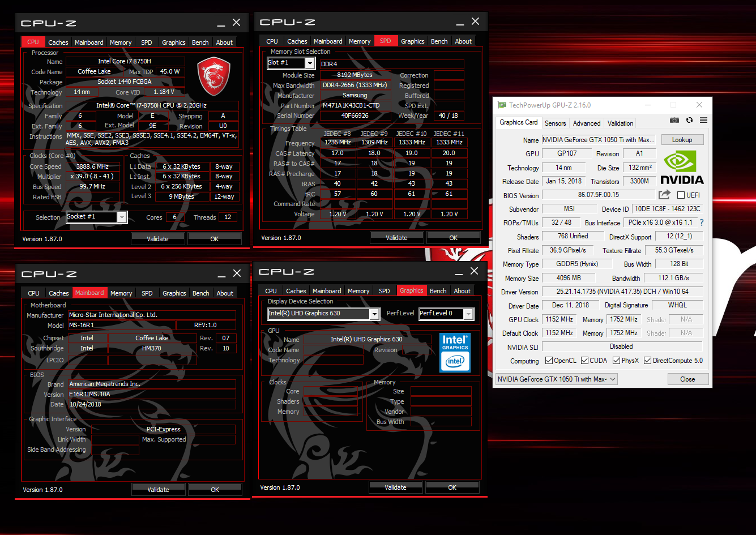
Task: Open the Slot #1 memory slot dropdown
Action: [x=291, y=63]
